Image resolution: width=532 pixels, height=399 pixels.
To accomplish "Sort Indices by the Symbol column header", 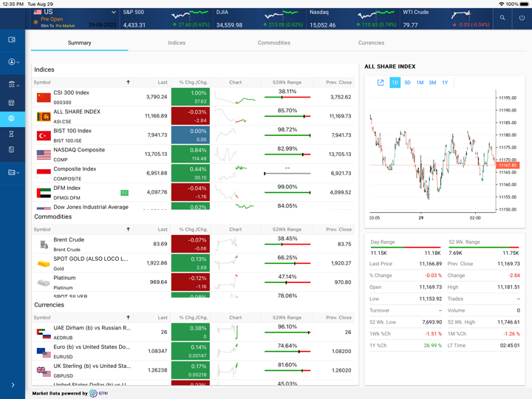I will [81, 83].
